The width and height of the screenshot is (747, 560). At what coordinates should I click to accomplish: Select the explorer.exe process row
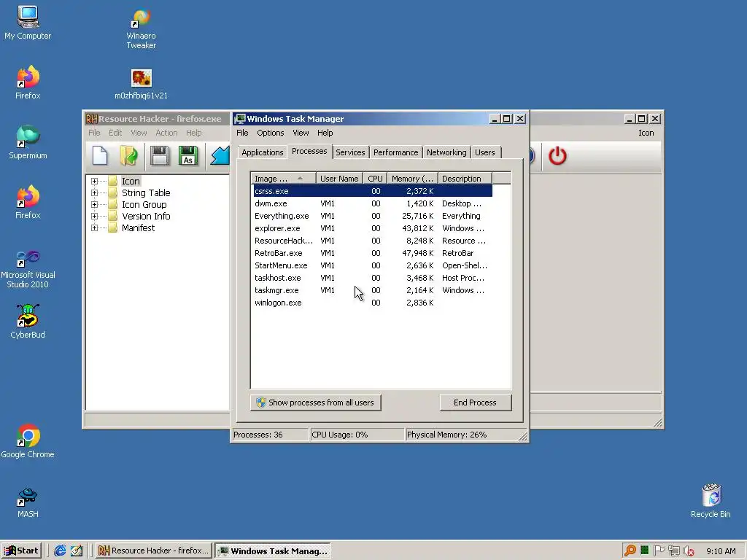pyautogui.click(x=373, y=228)
